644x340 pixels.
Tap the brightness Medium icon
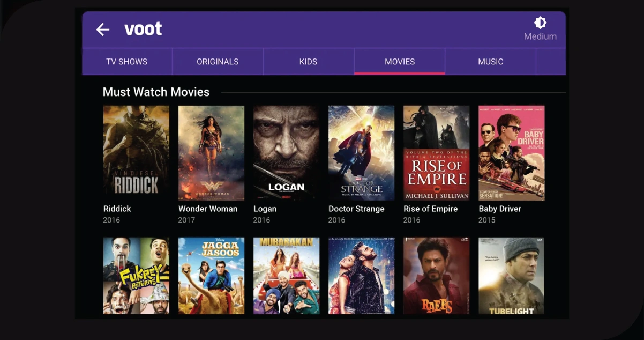tap(540, 23)
